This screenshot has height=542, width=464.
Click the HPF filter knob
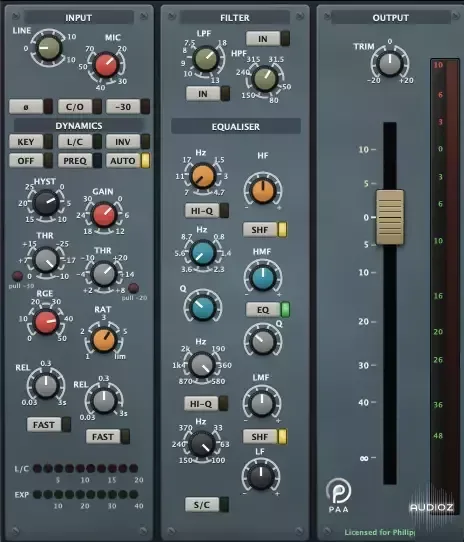tap(265, 78)
